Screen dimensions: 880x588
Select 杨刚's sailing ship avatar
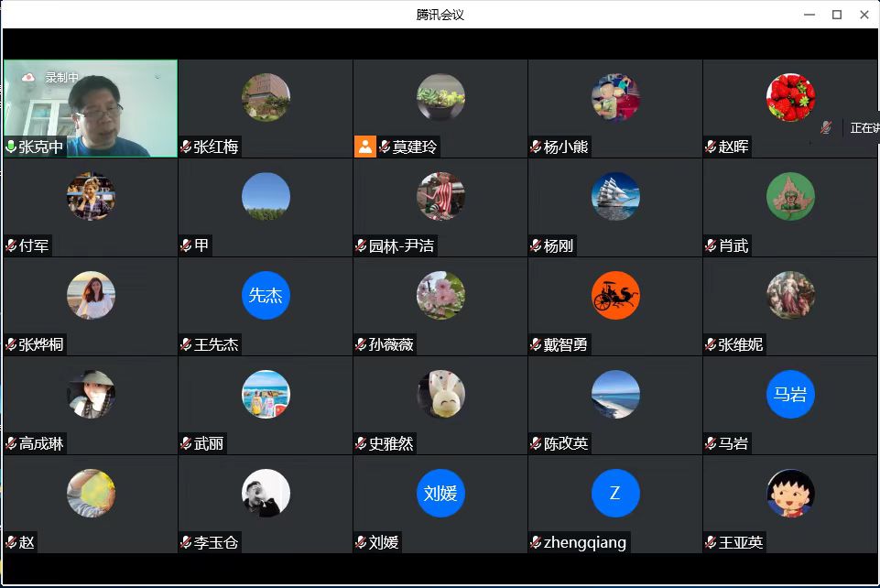tap(615, 196)
